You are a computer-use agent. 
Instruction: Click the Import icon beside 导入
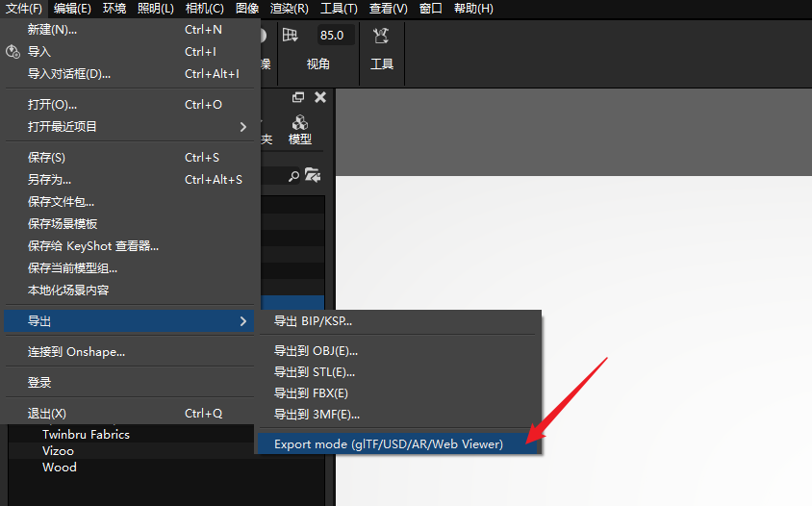(x=13, y=52)
